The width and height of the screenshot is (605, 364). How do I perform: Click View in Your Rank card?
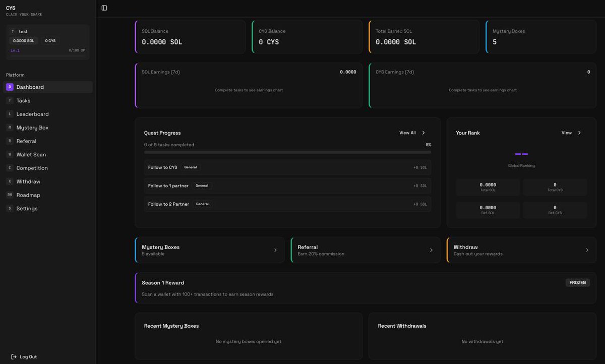(567, 133)
